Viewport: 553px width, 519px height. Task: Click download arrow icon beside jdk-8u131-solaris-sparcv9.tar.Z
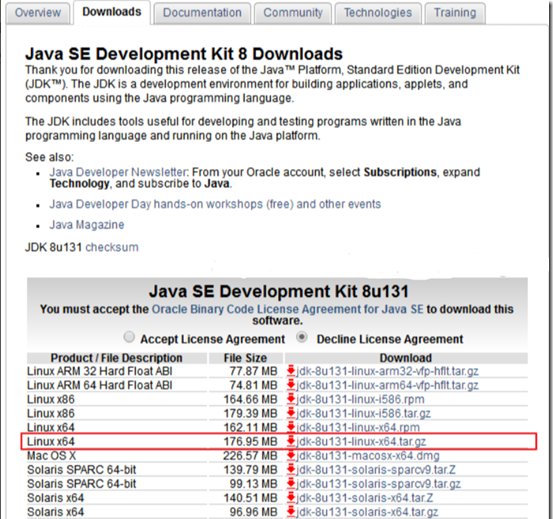tap(291, 469)
